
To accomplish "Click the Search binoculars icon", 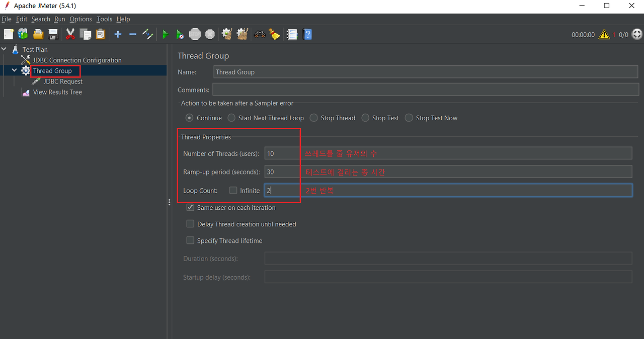I will tap(260, 34).
